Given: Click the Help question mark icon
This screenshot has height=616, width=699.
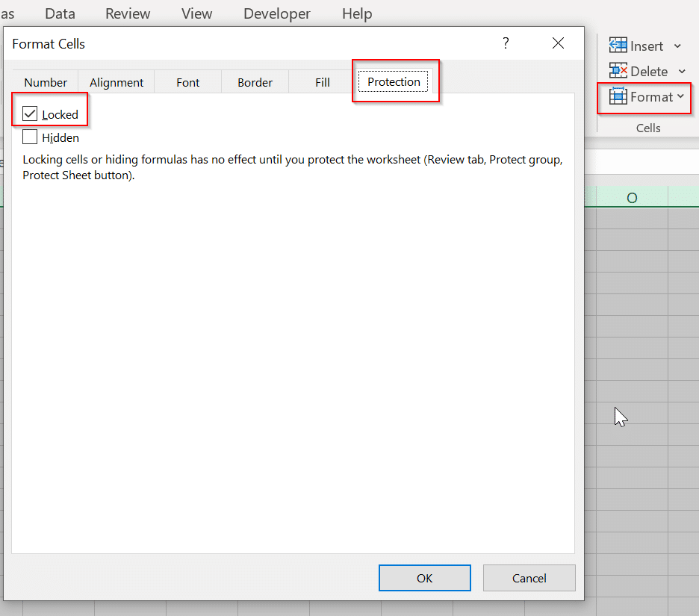Looking at the screenshot, I should pyautogui.click(x=506, y=43).
